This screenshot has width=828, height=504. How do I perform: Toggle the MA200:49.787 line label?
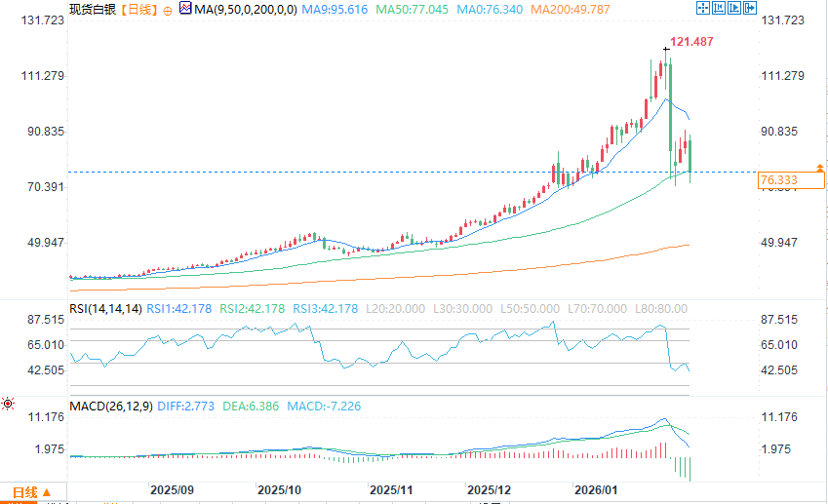(x=571, y=10)
